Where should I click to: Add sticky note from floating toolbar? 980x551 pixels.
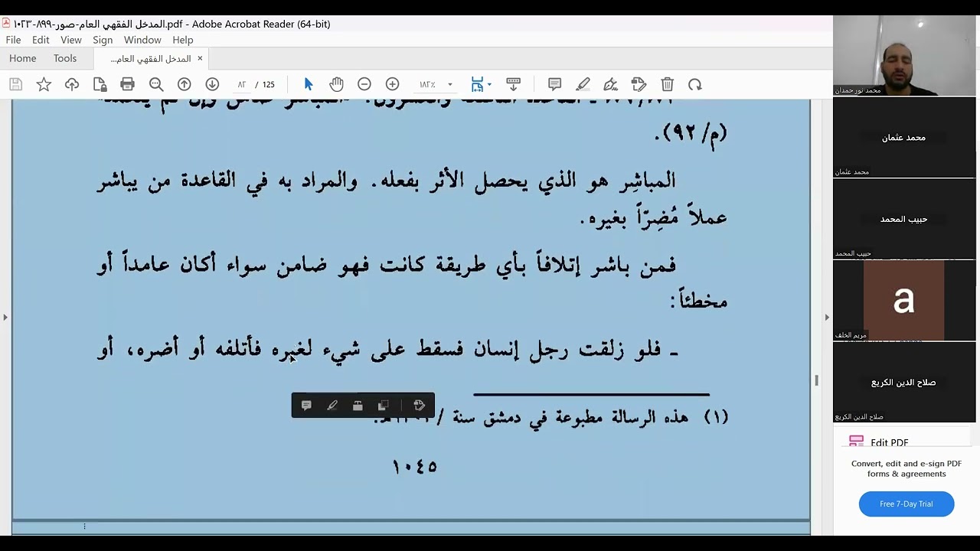click(306, 406)
